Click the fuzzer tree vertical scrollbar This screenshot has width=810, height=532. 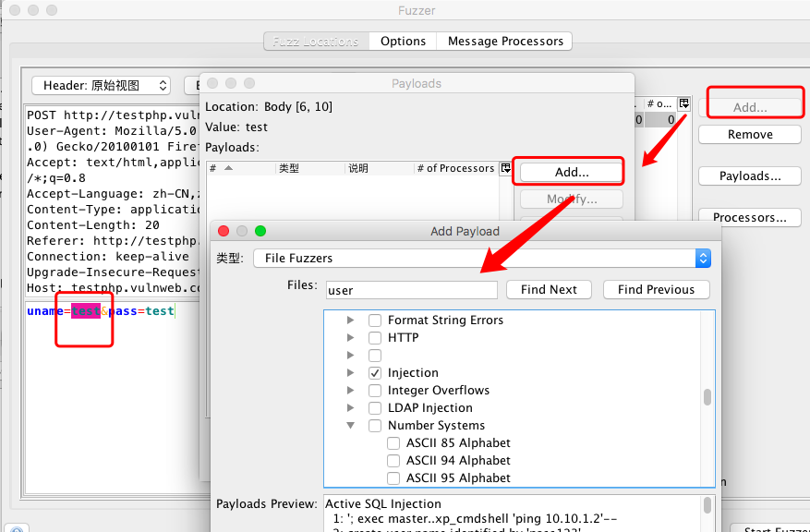click(707, 398)
